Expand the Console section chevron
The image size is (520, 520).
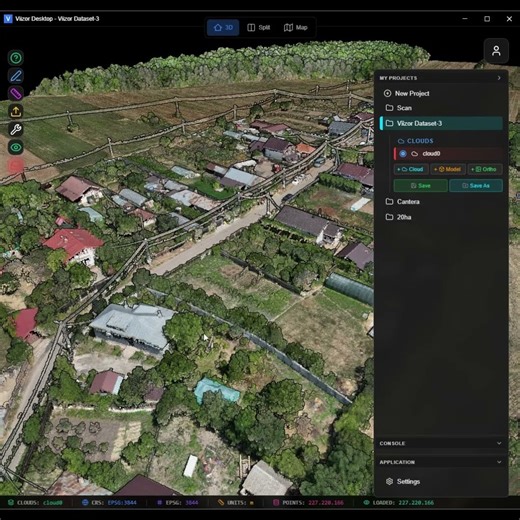[x=499, y=443]
